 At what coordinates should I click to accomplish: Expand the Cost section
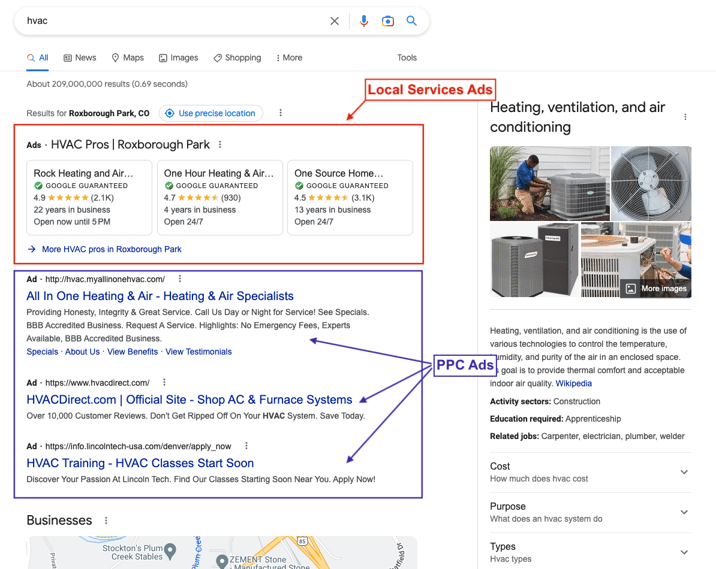(x=590, y=472)
